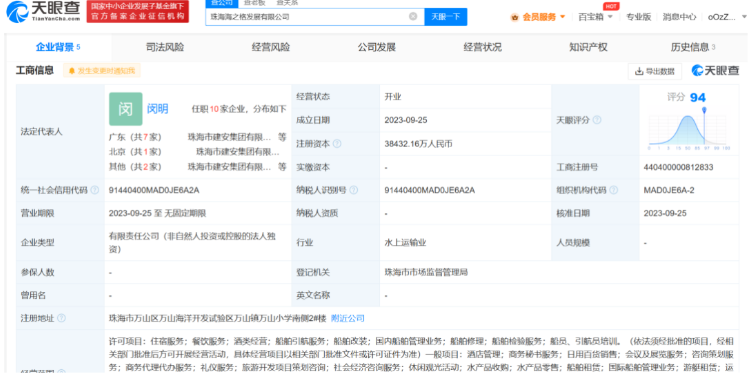The height and width of the screenshot is (383, 753).
Task: Click the red 官方备案企业征信机构 badge
Action: point(138,12)
